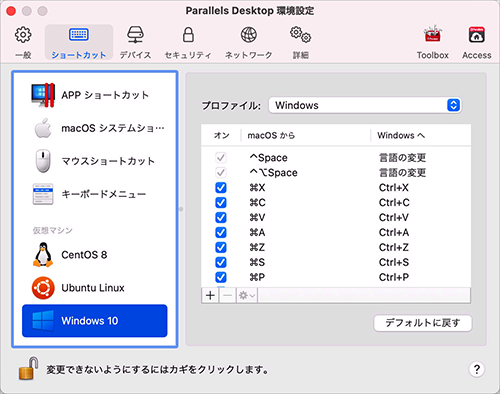Close the preferences window with red button

(11, 11)
